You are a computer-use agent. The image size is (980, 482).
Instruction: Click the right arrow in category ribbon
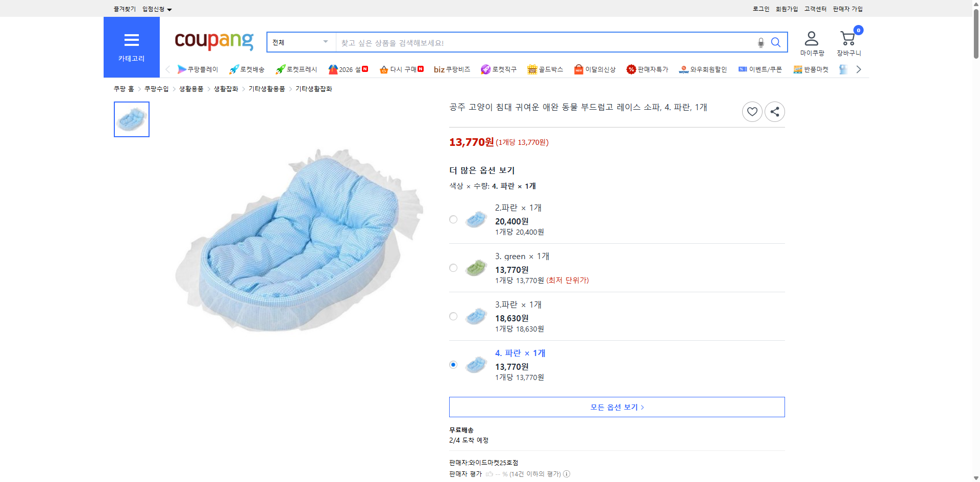tap(859, 69)
